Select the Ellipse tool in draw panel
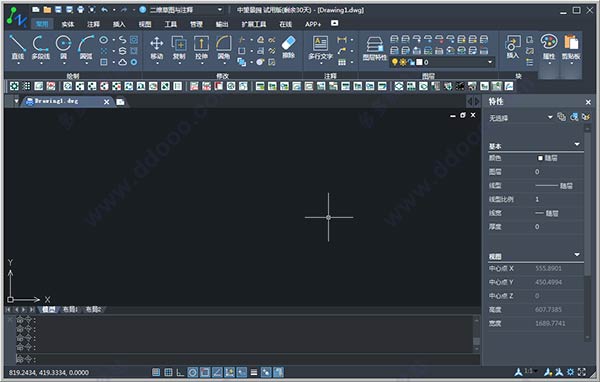 pos(104,40)
